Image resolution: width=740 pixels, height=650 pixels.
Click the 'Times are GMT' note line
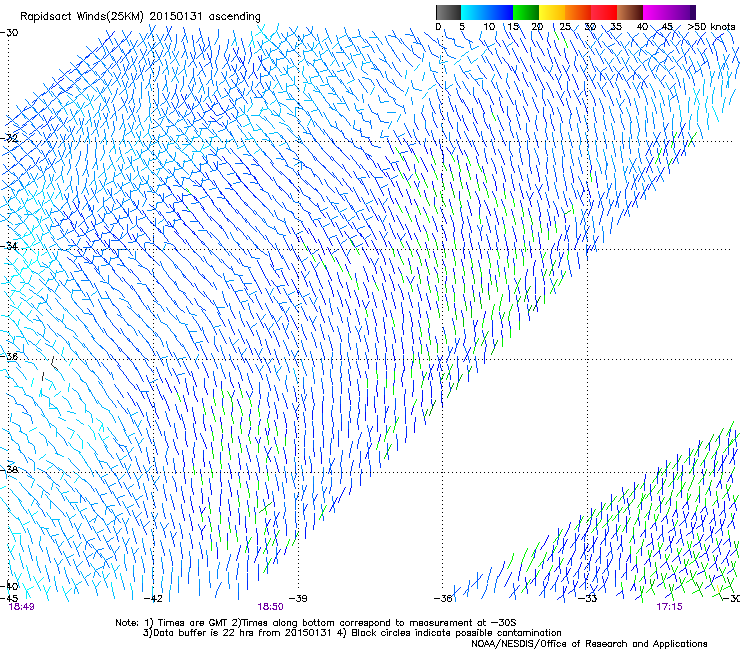pyautogui.click(x=316, y=623)
